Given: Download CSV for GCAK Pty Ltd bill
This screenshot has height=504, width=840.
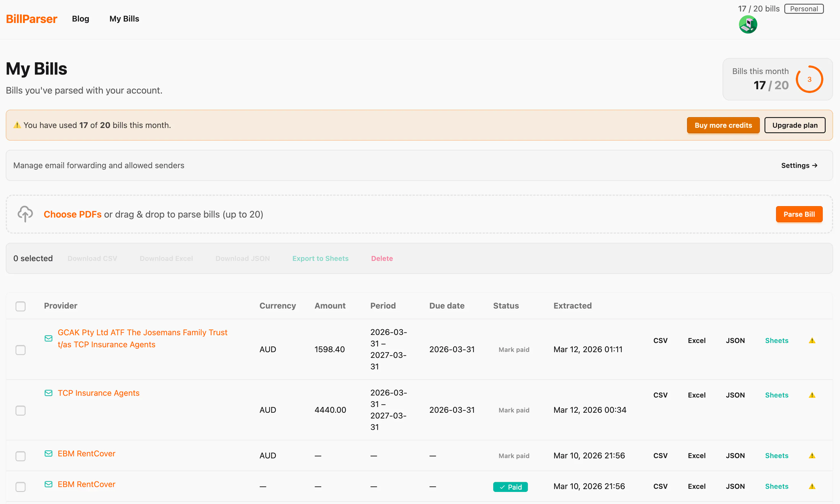Looking at the screenshot, I should pyautogui.click(x=660, y=340).
